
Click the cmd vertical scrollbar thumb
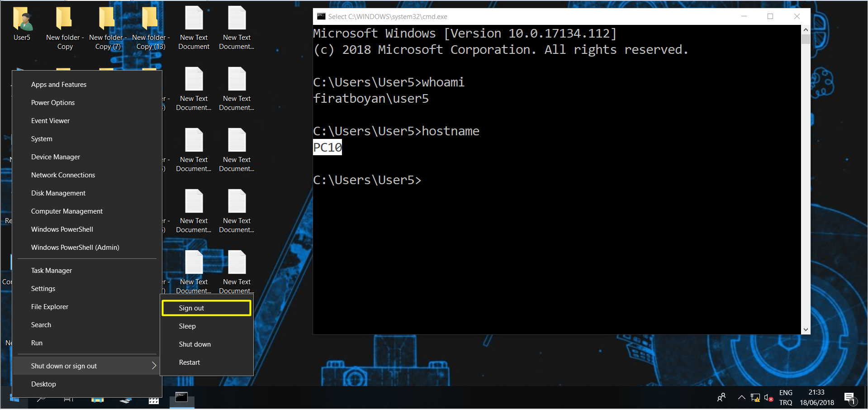[x=806, y=39]
